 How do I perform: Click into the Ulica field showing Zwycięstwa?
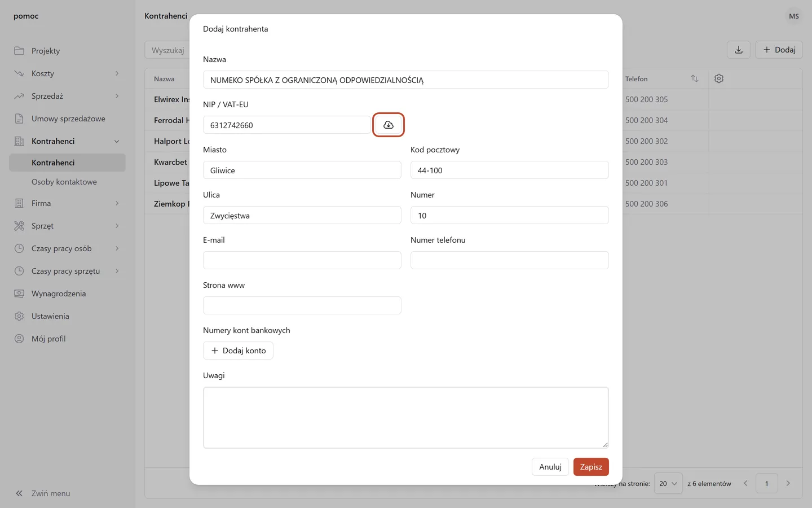click(x=302, y=215)
